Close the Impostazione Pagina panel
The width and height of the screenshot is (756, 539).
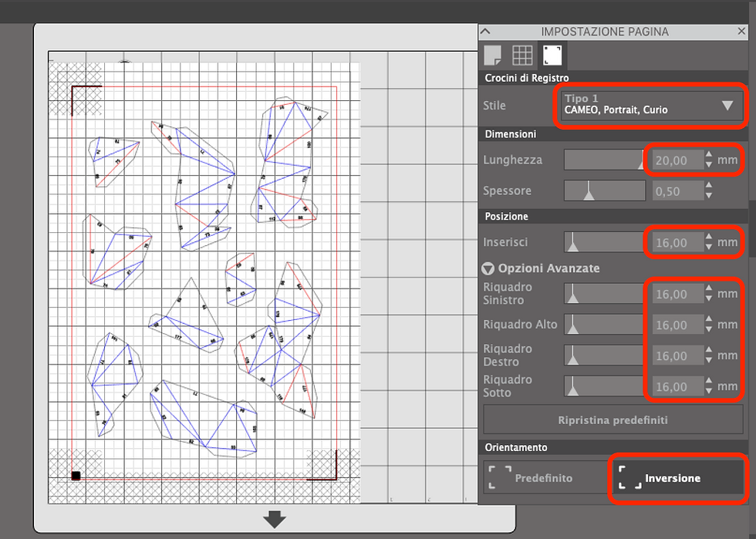point(741,32)
